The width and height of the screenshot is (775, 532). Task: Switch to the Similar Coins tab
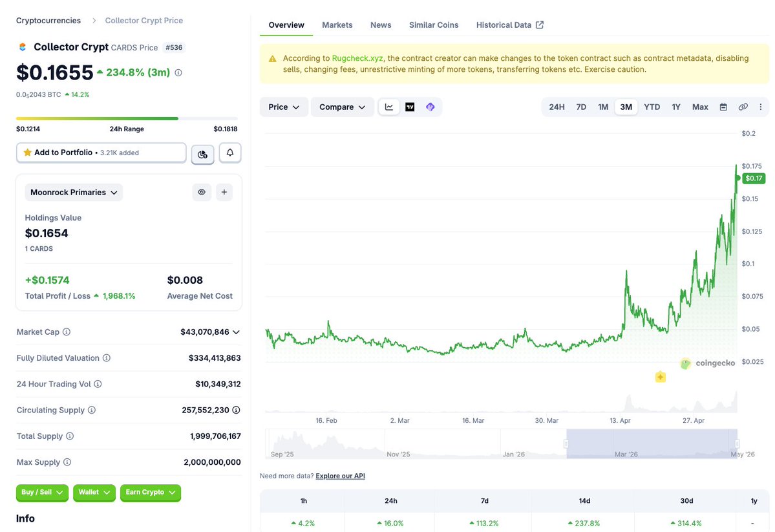pyautogui.click(x=434, y=25)
